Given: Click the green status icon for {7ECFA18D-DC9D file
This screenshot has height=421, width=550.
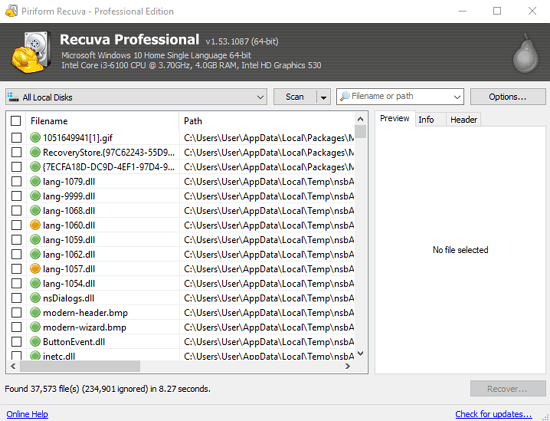Looking at the screenshot, I should [x=35, y=167].
